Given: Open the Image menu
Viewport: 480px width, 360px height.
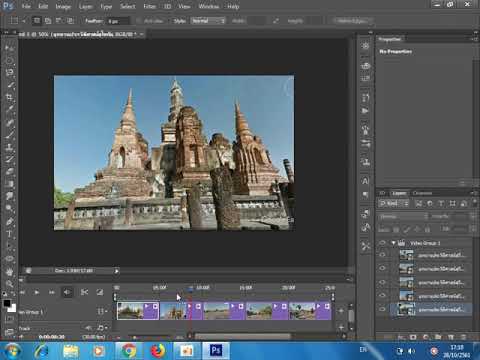Looking at the screenshot, I should (63, 6).
